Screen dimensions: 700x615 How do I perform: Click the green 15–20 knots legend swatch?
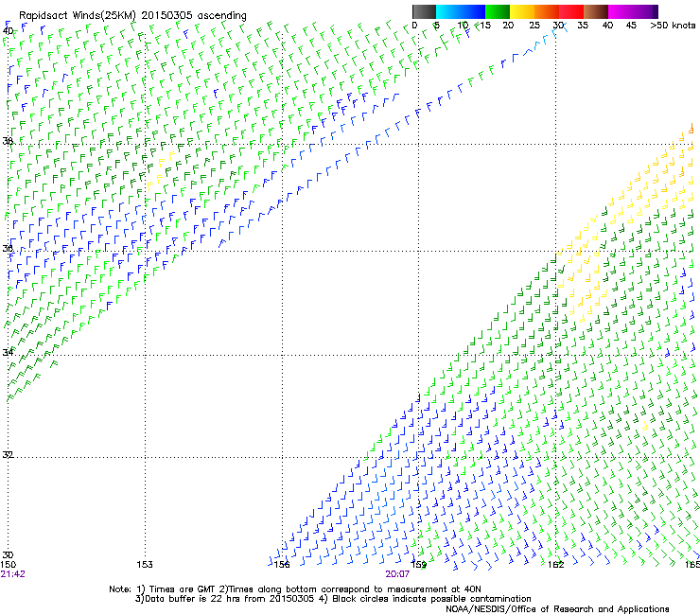click(498, 11)
